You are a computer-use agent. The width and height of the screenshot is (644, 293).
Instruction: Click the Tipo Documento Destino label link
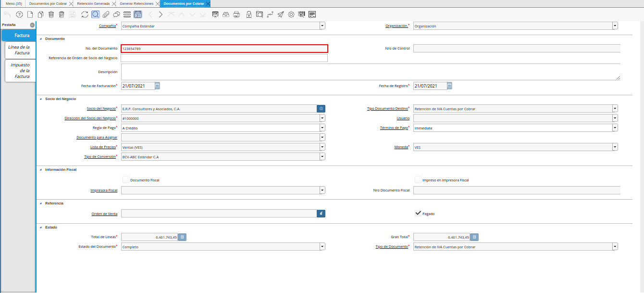(387, 109)
